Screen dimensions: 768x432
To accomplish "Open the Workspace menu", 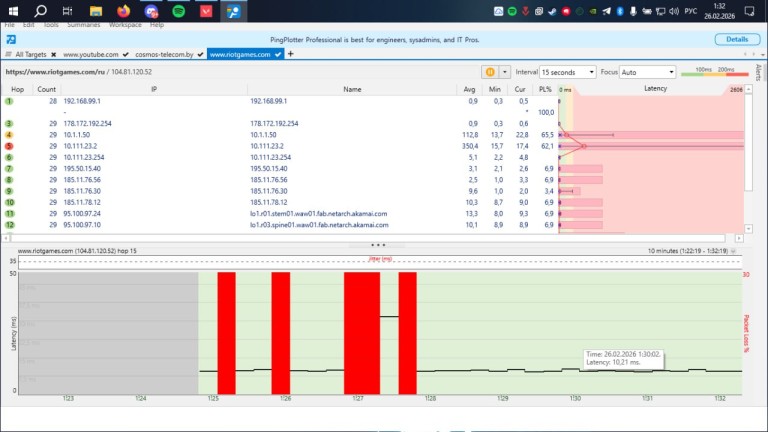I will coord(125,24).
